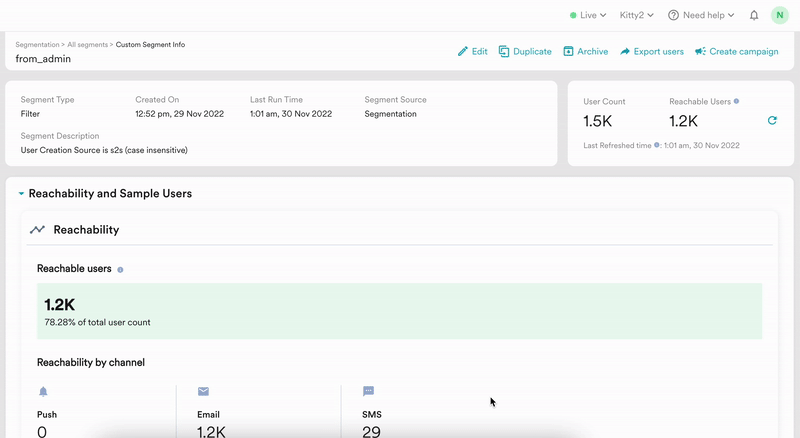Click the segment description text
The width and height of the screenshot is (800, 438).
tap(104, 150)
